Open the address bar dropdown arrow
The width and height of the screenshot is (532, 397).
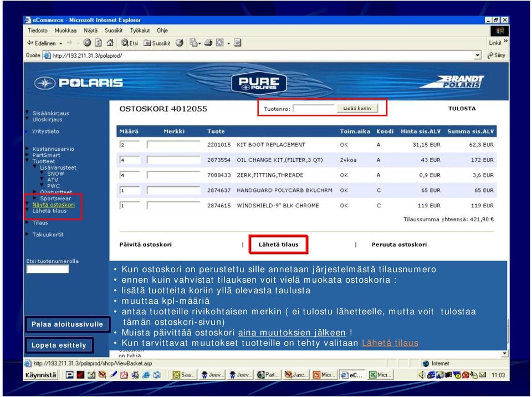click(478, 55)
